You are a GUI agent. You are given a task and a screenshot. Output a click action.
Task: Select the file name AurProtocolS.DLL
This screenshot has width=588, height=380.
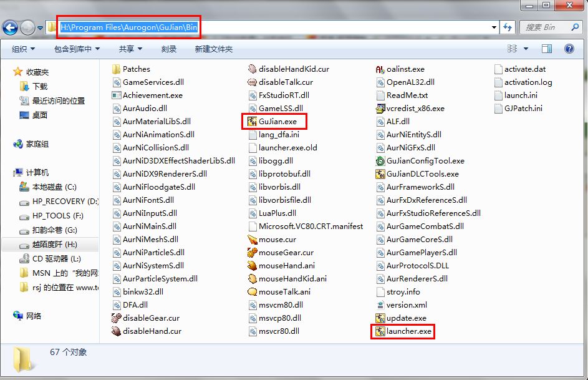point(417,266)
